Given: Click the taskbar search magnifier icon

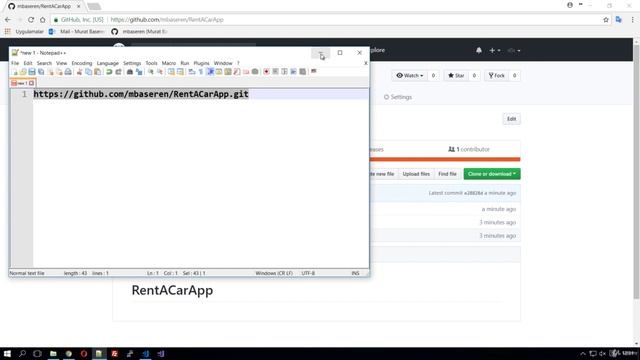Looking at the screenshot, I should 22,353.
